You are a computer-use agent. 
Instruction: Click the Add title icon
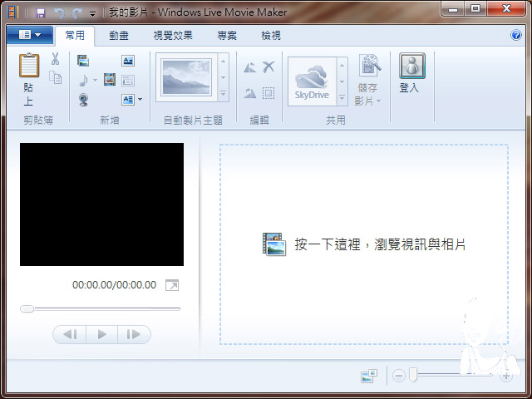click(128, 61)
